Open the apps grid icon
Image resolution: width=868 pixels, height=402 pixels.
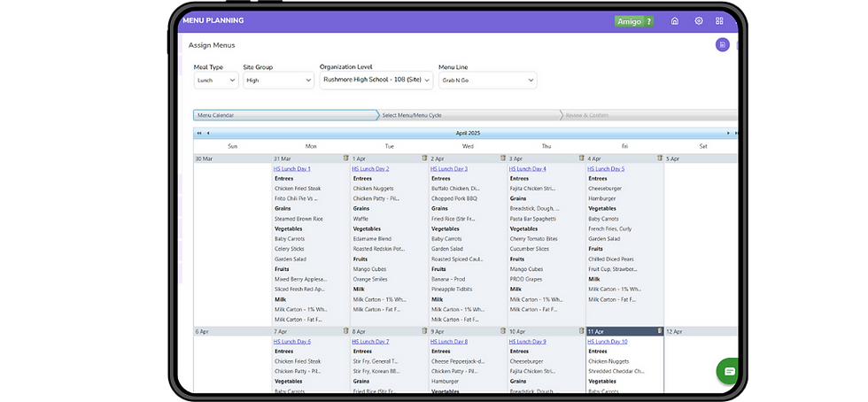coord(719,21)
